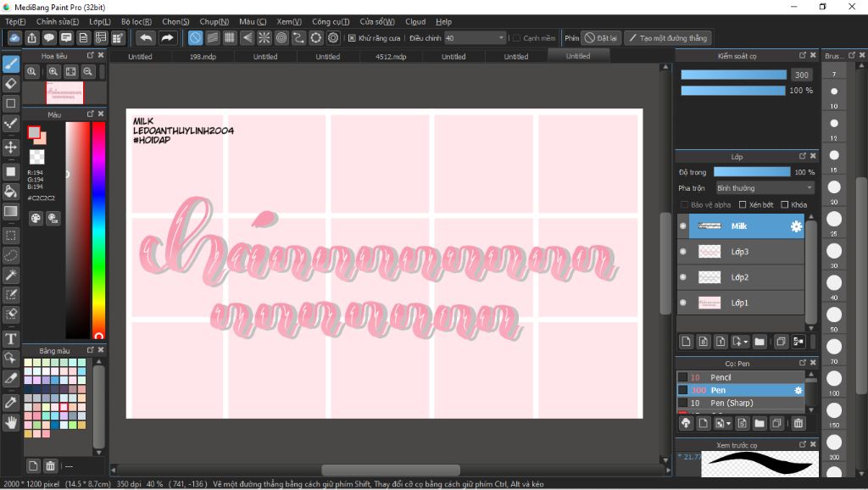The width and height of the screenshot is (868, 490).
Task: Undock the Hoa tiêu navigator panel
Action: pyautogui.click(x=90, y=55)
